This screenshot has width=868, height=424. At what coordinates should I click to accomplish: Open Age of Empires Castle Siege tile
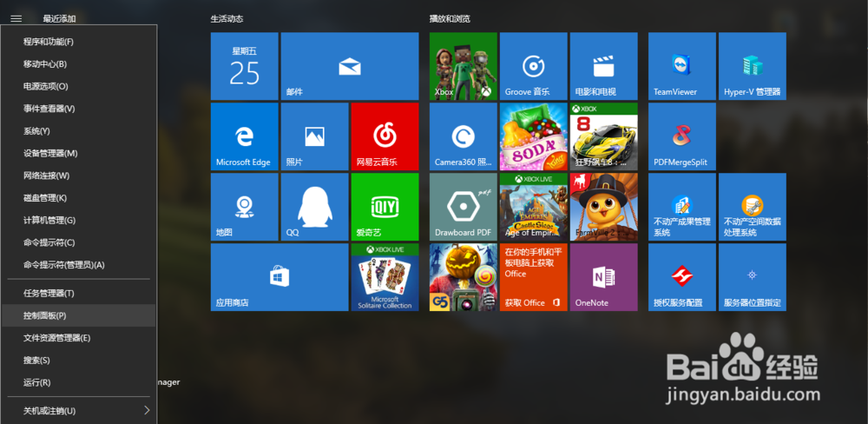click(534, 207)
